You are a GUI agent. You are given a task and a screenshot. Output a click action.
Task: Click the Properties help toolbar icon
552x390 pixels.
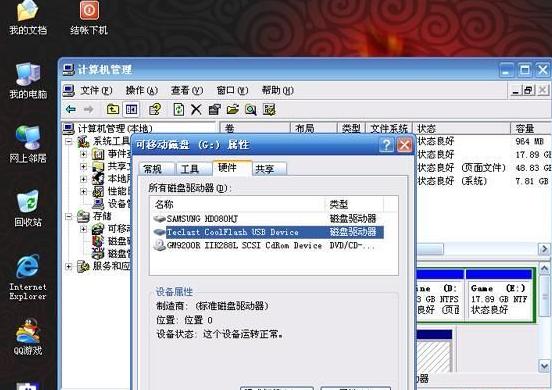tap(155, 109)
